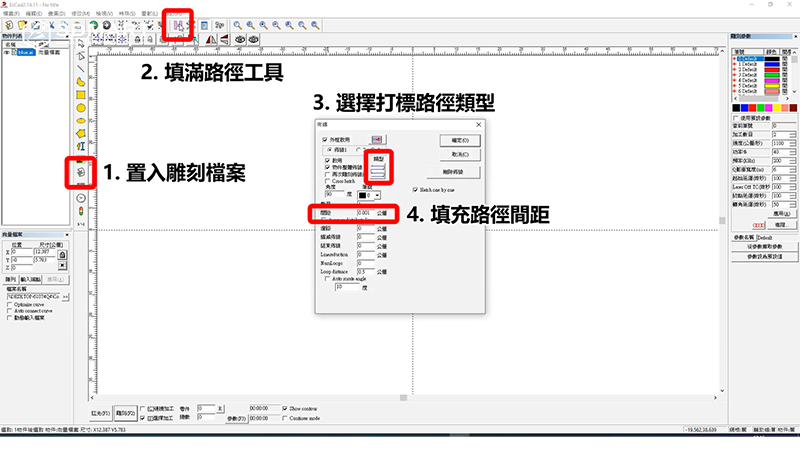The image size is (800, 450).
Task: Click the hatch line spacing input field
Action: pyautogui.click(x=364, y=213)
